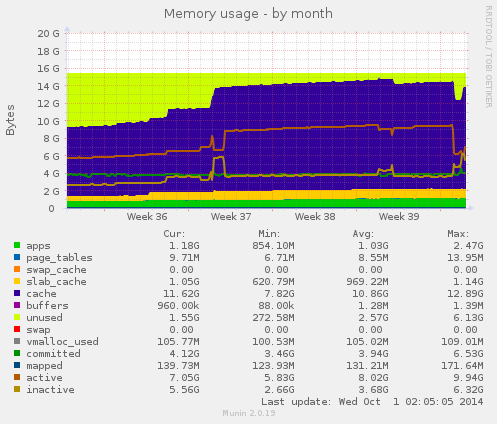The image size is (497, 424).
Task: Click the vmalloc_used gray legend swatch
Action: (17, 341)
